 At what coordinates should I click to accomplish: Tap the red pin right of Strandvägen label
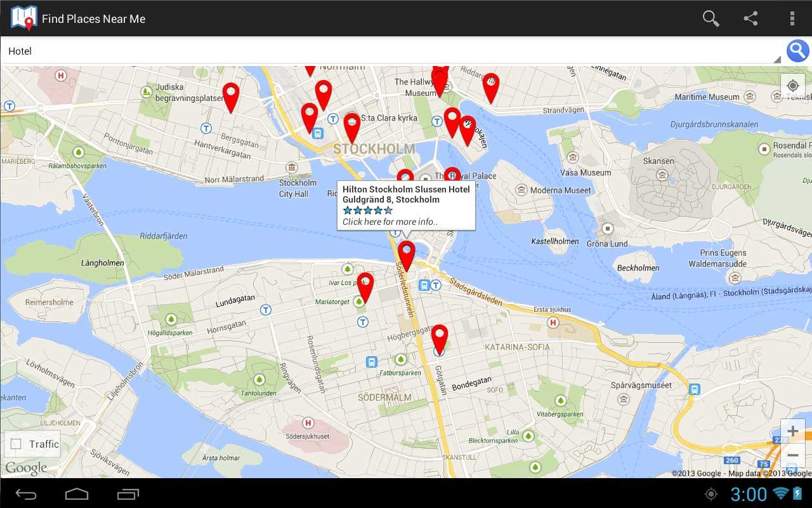pos(491,88)
